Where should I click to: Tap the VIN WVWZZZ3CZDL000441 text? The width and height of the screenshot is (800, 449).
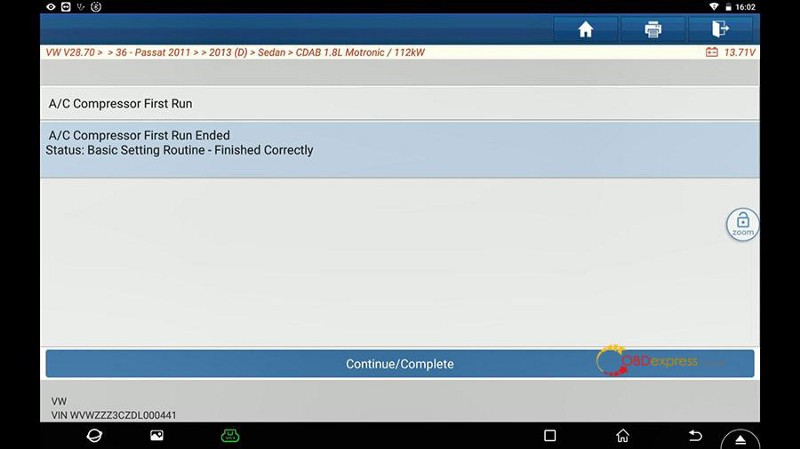114,415
